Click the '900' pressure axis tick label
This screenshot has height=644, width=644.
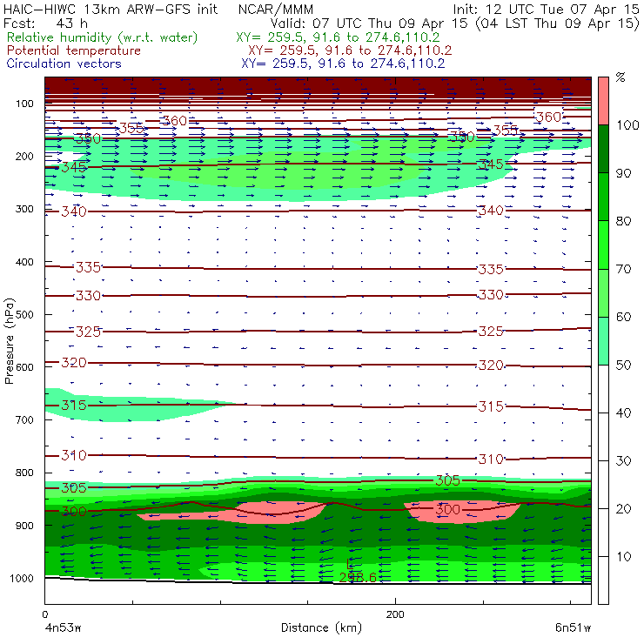[x=24, y=526]
